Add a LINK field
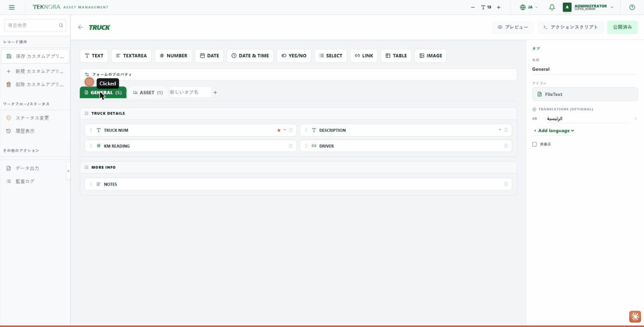Viewport: 644px width, 327px height. click(x=364, y=55)
